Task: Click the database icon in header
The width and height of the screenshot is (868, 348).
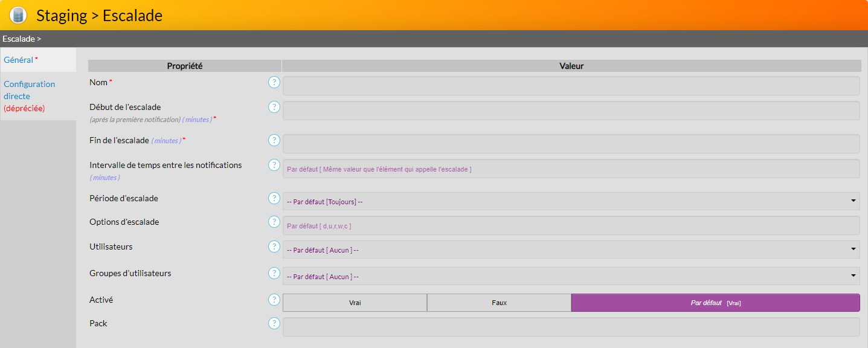Action: pyautogui.click(x=19, y=15)
